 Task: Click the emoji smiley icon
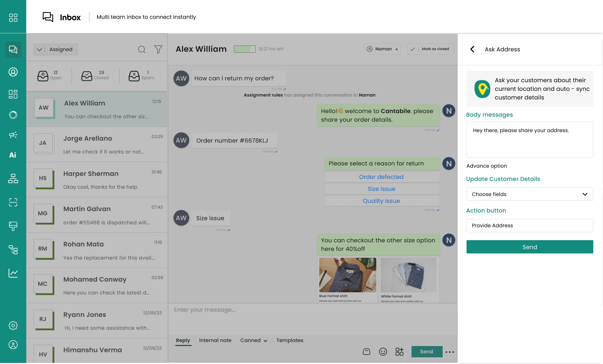point(383,352)
